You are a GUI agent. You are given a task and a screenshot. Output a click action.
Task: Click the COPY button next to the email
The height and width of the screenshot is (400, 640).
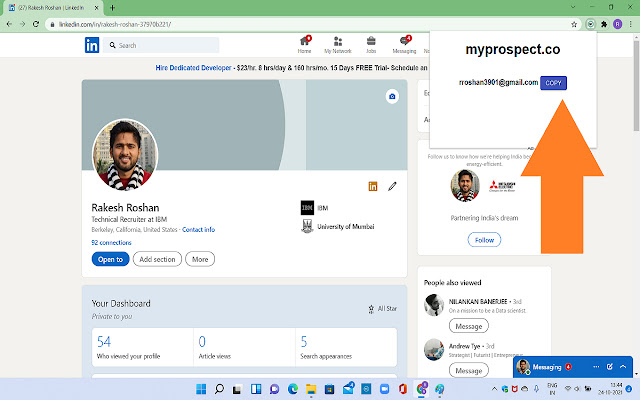pos(554,83)
